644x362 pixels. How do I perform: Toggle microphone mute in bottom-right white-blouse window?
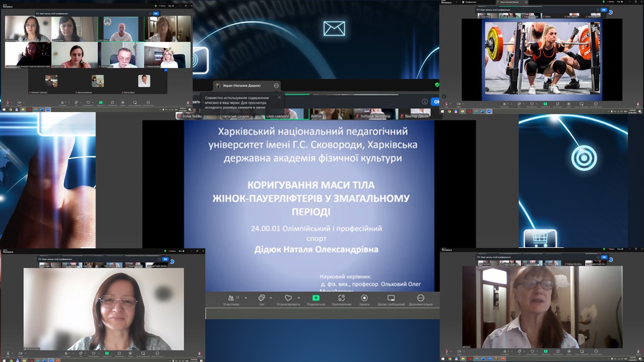[x=446, y=352]
